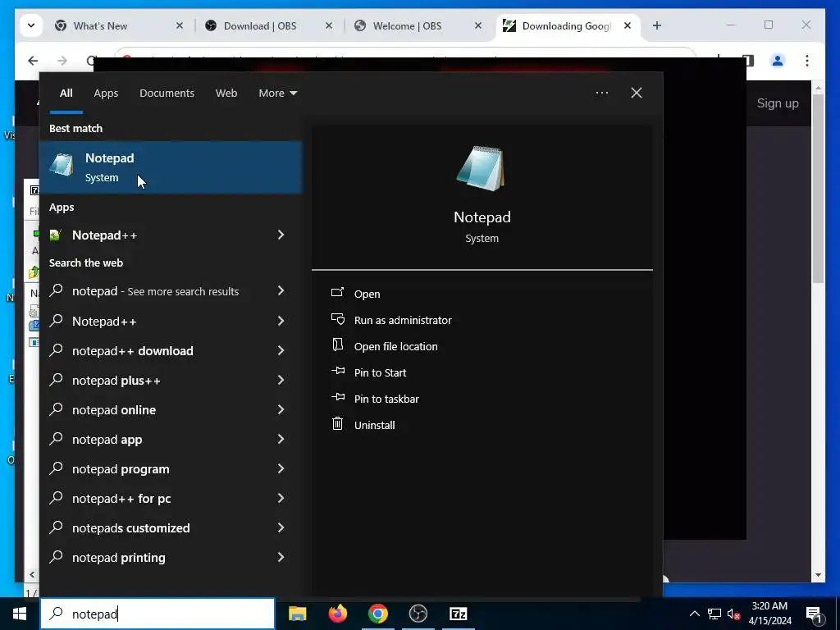Show hidden system tray icons

pos(694,614)
